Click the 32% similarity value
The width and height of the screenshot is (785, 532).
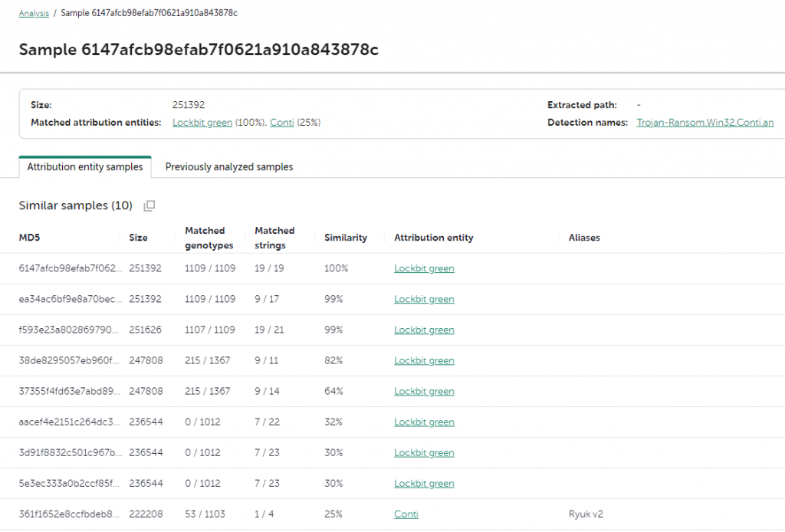(x=333, y=422)
